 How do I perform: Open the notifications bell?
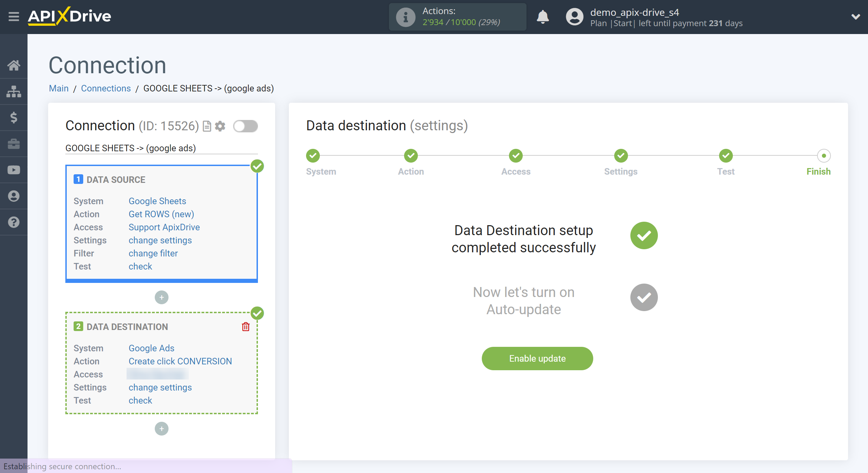(x=543, y=17)
